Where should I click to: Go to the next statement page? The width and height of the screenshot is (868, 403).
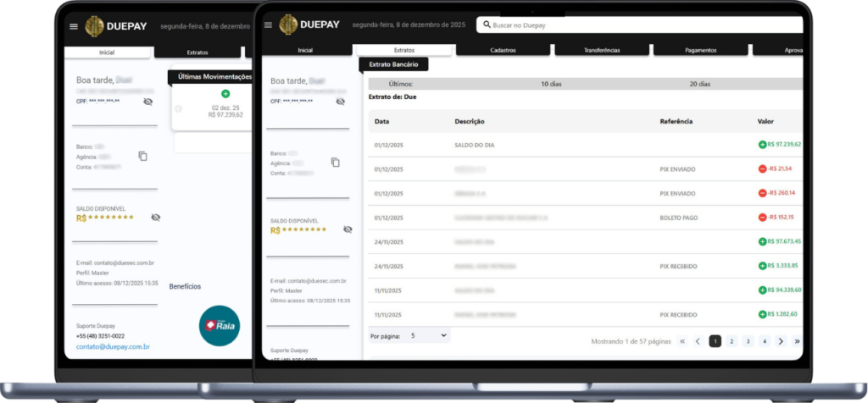click(x=781, y=342)
